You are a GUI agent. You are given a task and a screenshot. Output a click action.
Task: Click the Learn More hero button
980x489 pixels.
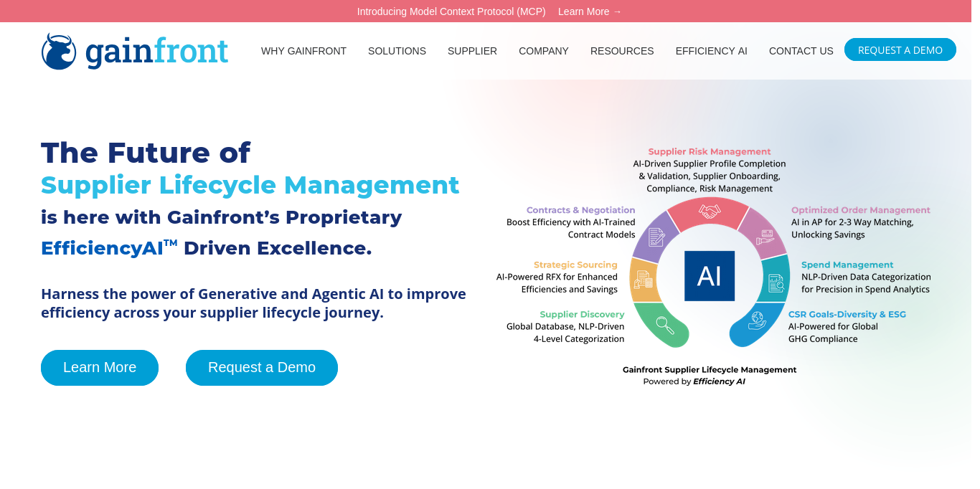click(x=100, y=367)
